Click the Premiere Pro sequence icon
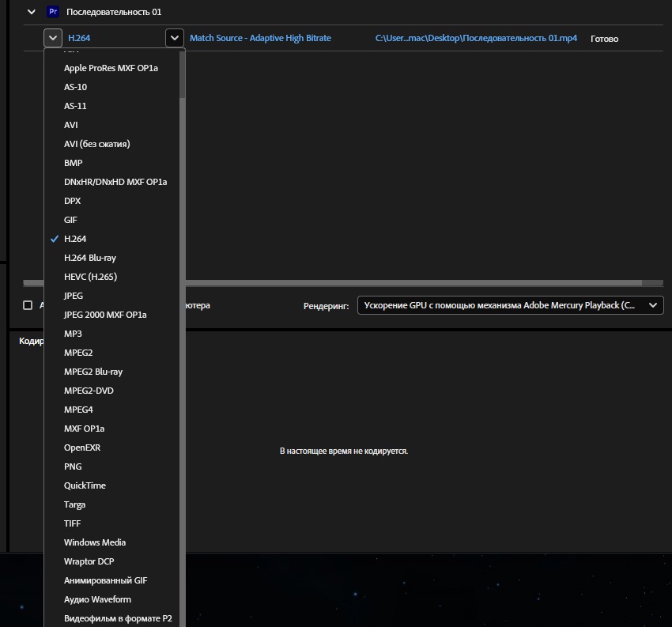This screenshot has width=672, height=627. coord(53,12)
